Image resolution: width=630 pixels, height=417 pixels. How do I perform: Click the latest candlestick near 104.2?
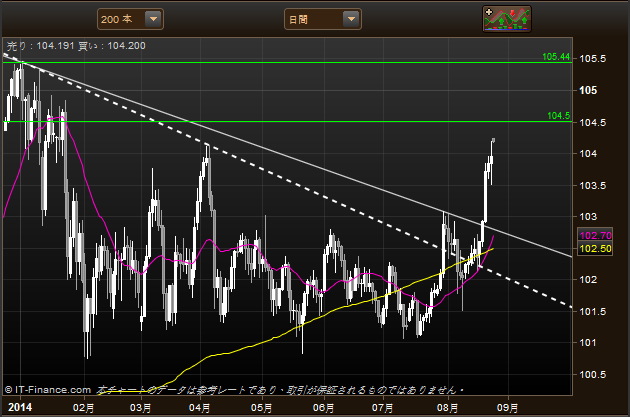[493, 140]
